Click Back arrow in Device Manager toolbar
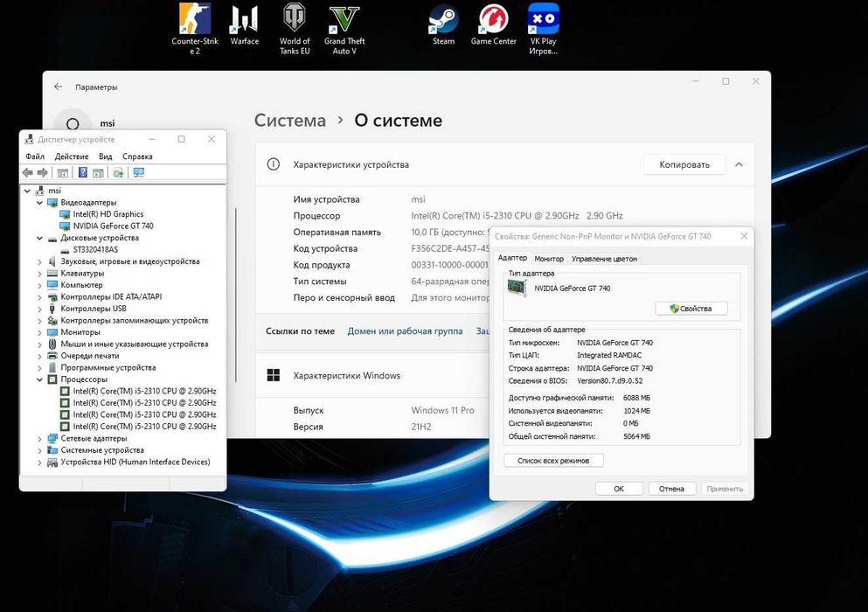Image resolution: width=868 pixels, height=612 pixels. point(28,173)
